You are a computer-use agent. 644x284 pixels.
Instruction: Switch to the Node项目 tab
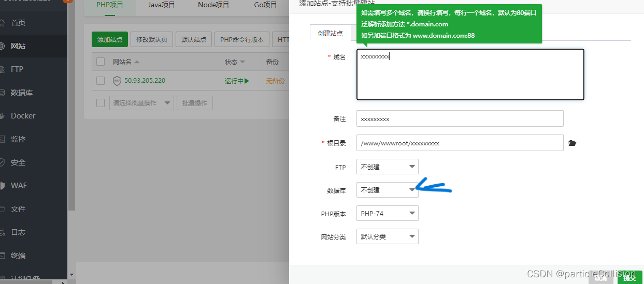pyautogui.click(x=213, y=5)
